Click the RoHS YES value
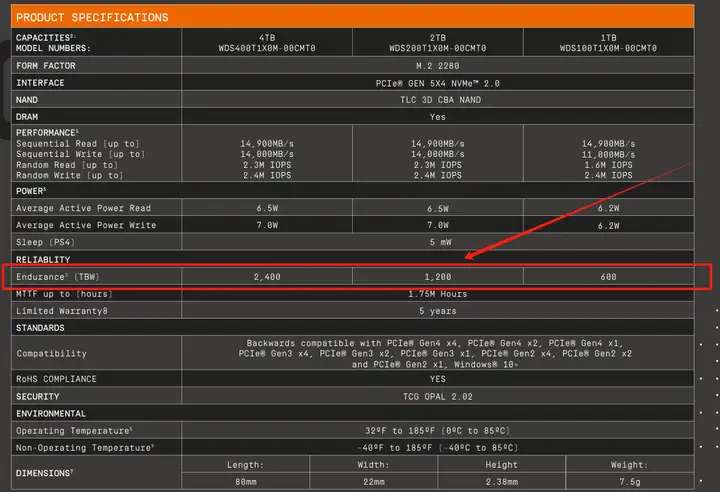720x492 pixels. click(x=438, y=379)
